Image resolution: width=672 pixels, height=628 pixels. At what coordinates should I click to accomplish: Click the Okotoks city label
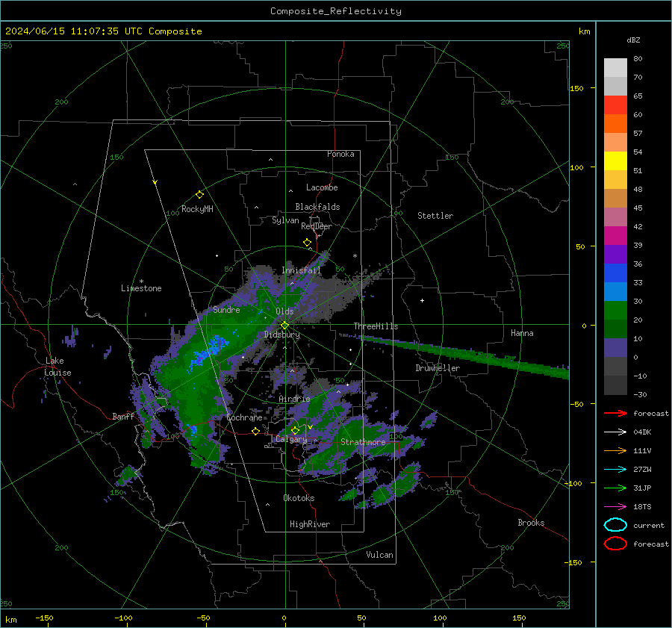tap(299, 498)
